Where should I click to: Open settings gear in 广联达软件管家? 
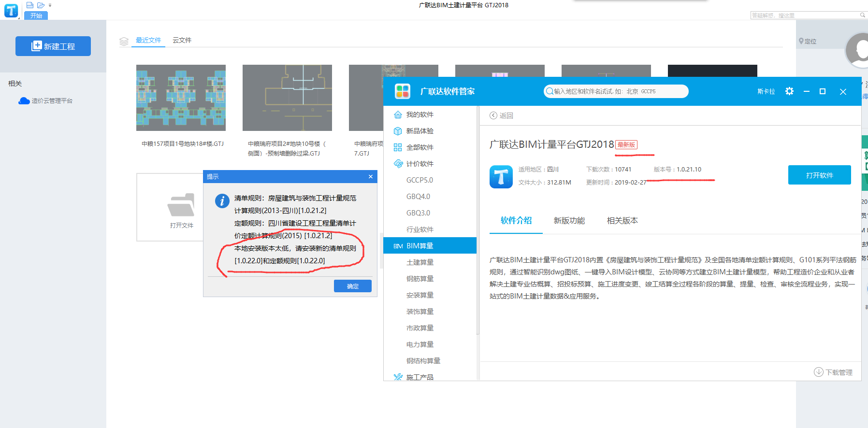tap(789, 91)
